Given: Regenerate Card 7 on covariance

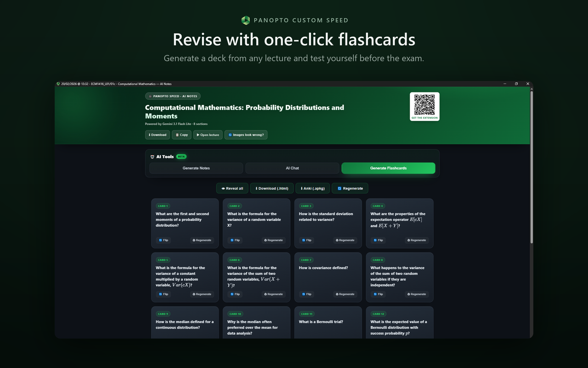Looking at the screenshot, I should 345,294.
